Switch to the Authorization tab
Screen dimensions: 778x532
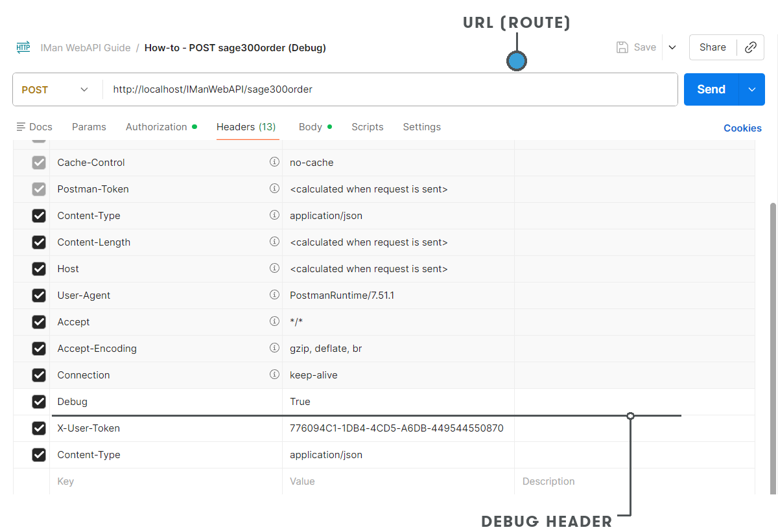tap(161, 127)
